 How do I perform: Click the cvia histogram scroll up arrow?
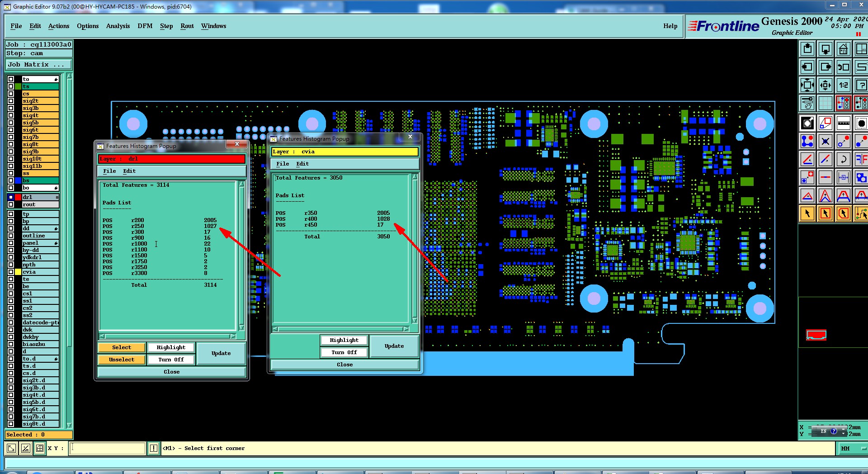(x=415, y=177)
